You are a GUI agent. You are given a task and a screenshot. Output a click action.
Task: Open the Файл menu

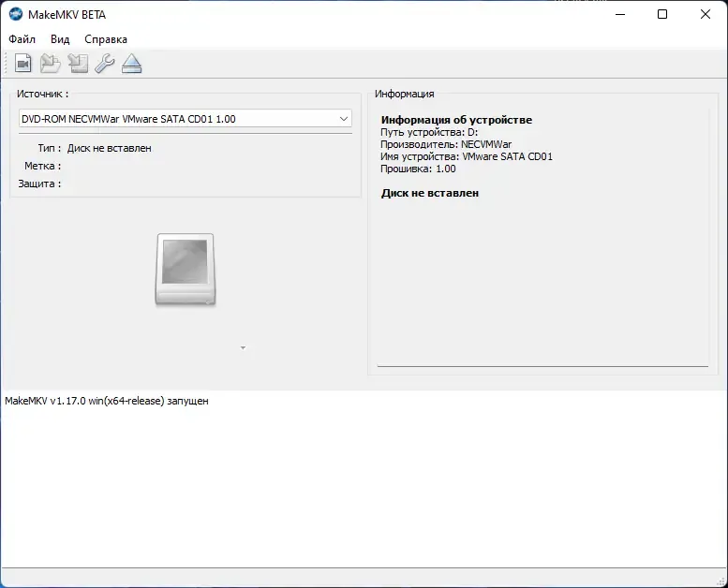pyautogui.click(x=22, y=39)
